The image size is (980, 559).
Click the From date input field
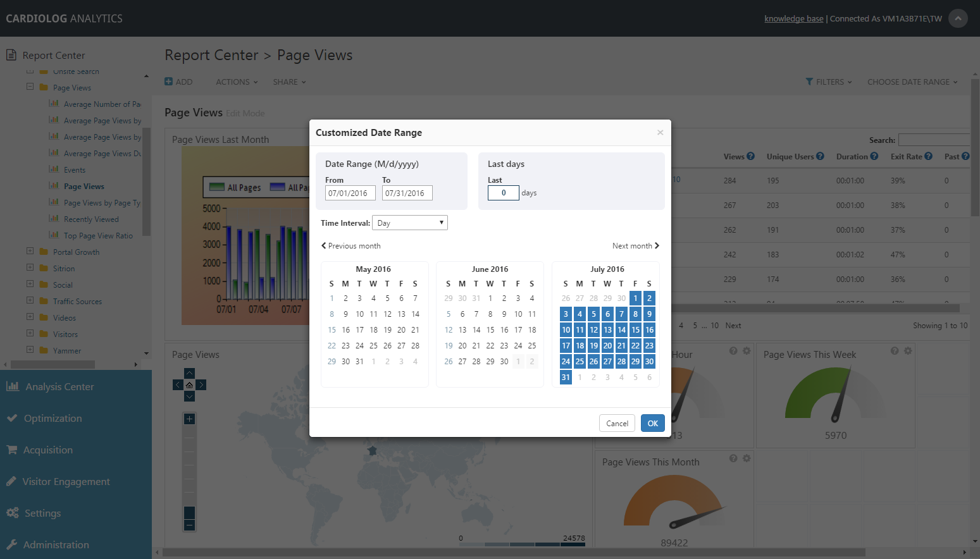click(x=350, y=193)
